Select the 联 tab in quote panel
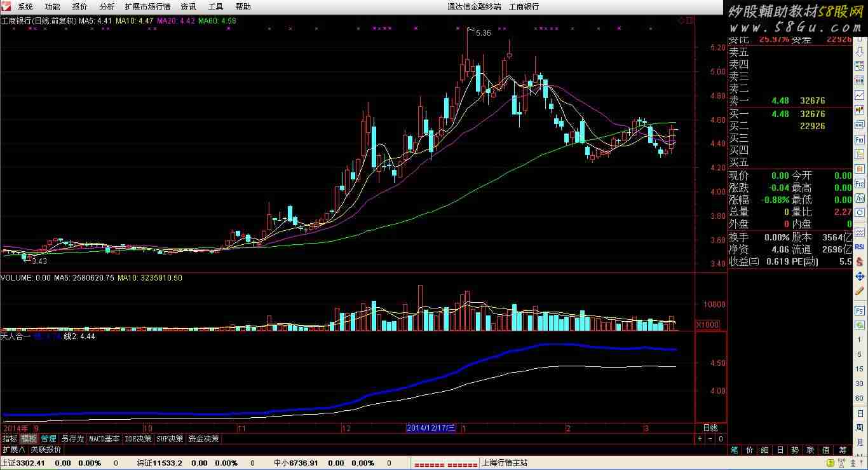 tap(810, 450)
